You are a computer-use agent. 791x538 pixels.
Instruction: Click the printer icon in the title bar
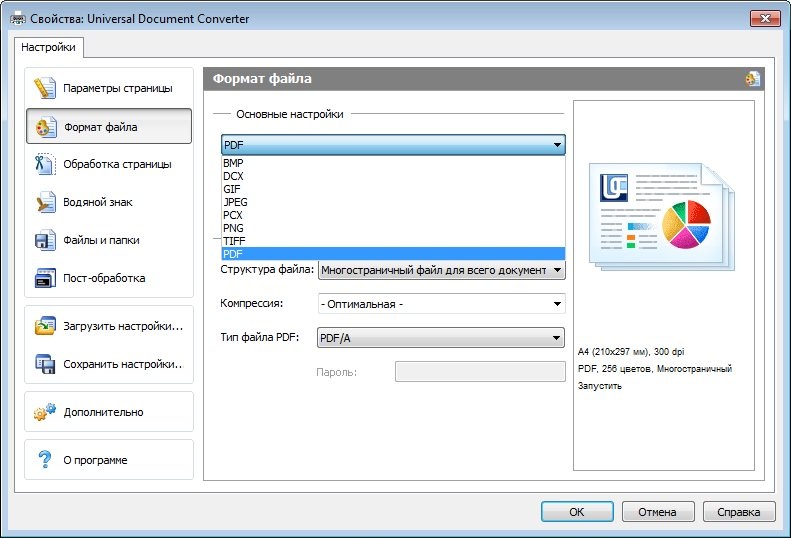click(18, 19)
